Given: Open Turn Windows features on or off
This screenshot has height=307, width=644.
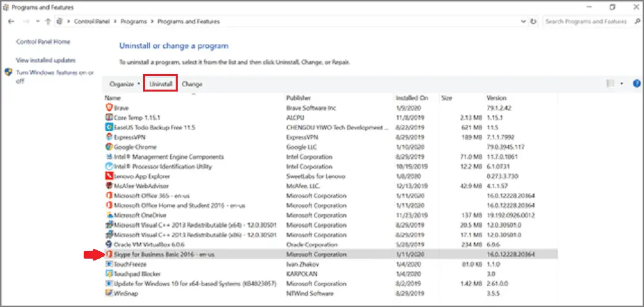Looking at the screenshot, I should tap(55, 77).
